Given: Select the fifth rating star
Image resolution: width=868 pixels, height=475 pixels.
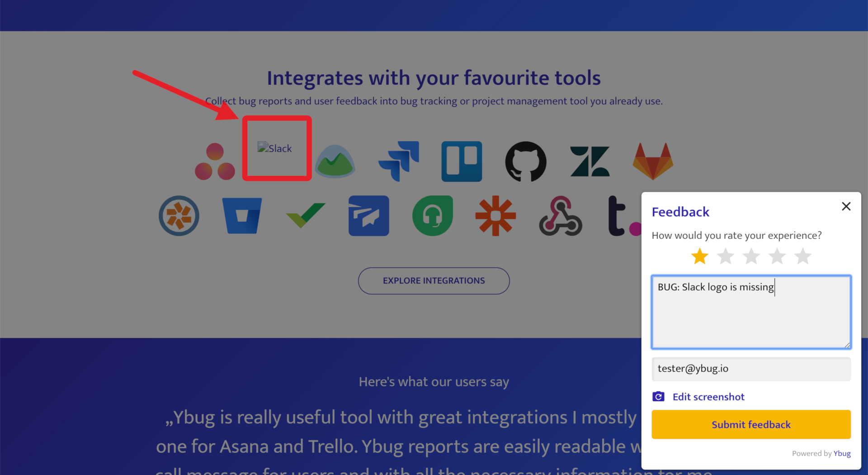Looking at the screenshot, I should (x=803, y=256).
